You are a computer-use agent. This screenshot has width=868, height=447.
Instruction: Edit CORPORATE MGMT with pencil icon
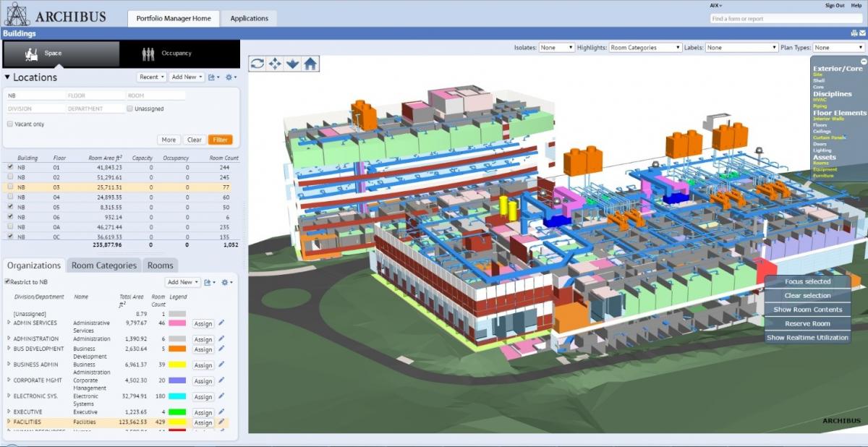pos(222,380)
